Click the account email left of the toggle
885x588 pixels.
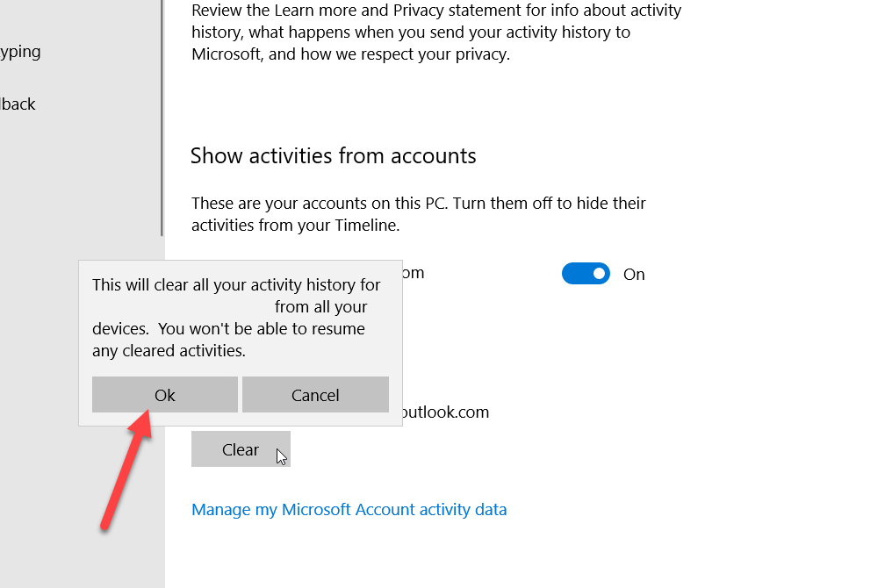point(413,273)
